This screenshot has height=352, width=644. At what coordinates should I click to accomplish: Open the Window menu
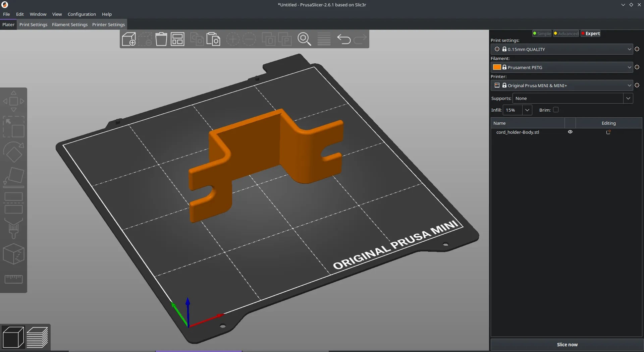pyautogui.click(x=38, y=14)
